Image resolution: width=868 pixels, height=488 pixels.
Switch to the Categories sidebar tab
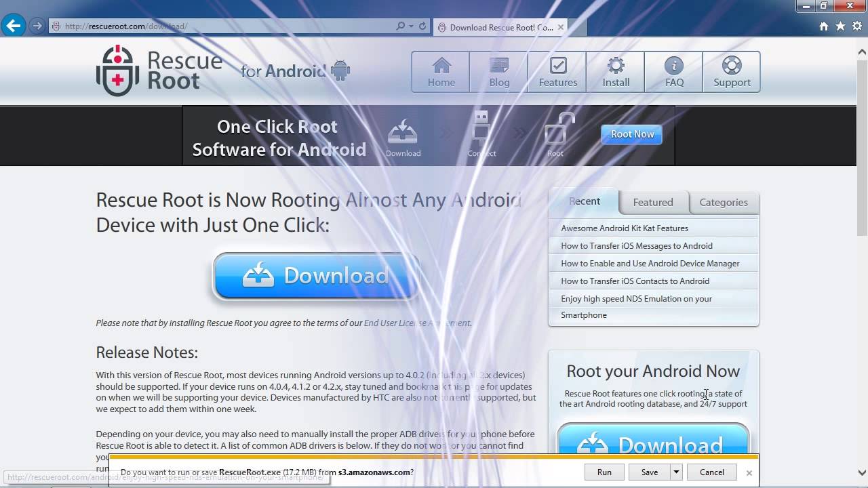(x=724, y=202)
